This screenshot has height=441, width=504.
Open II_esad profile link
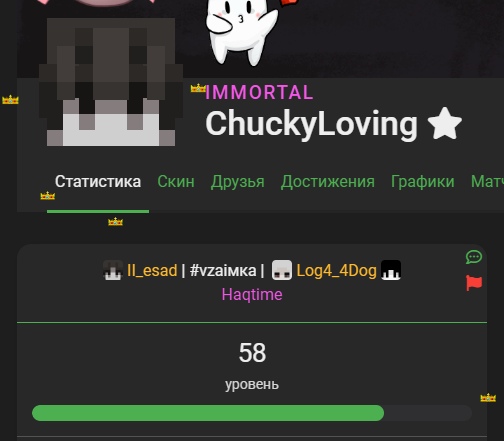(x=152, y=270)
